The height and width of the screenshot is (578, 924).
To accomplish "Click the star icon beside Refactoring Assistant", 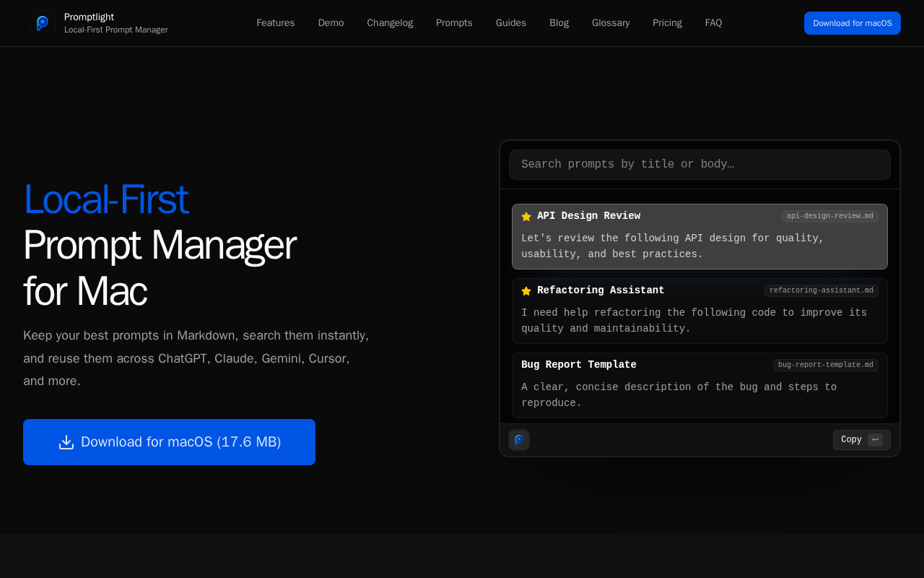I will pyautogui.click(x=526, y=291).
